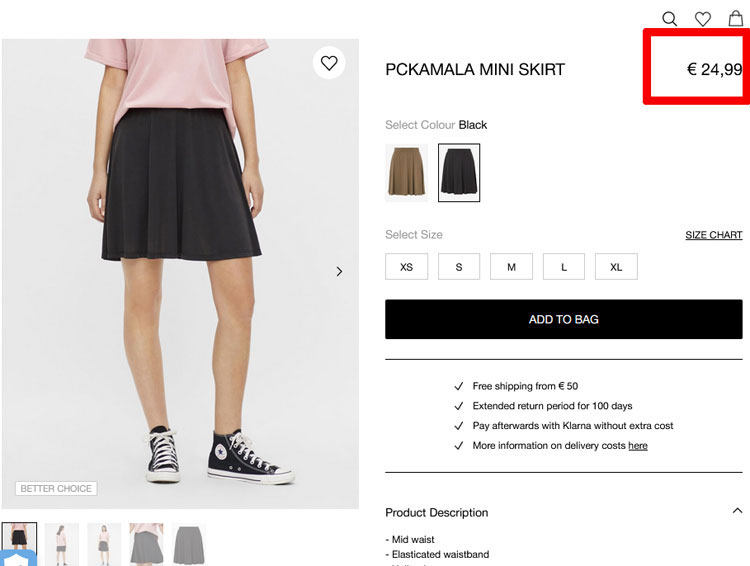Pick size L

pyautogui.click(x=564, y=267)
